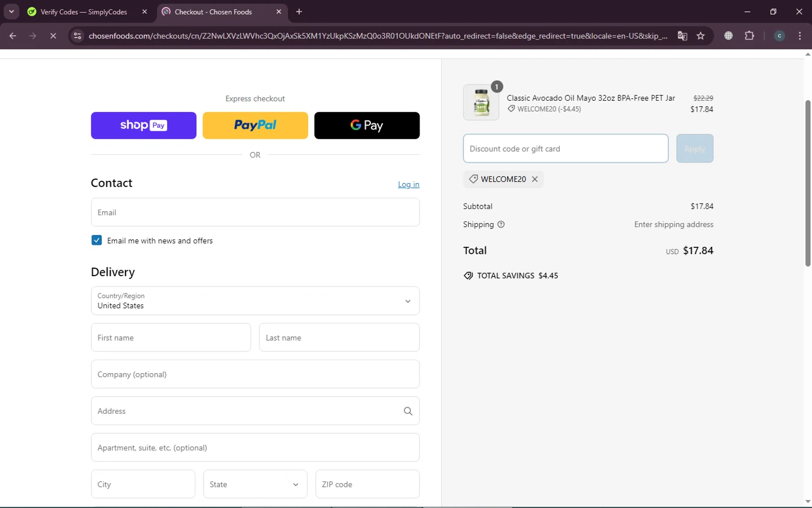Focus Discount code or gift card field
Viewport: 812px width, 508px height.
[566, 148]
